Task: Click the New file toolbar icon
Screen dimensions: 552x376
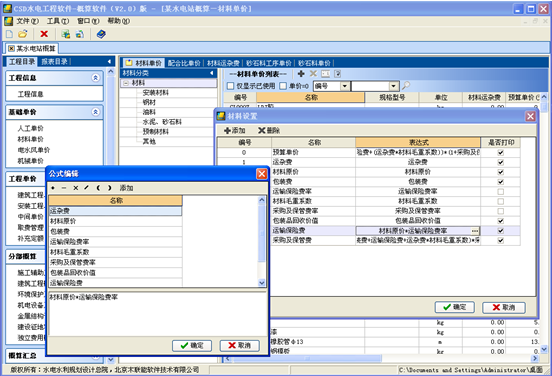Action: coord(10,34)
